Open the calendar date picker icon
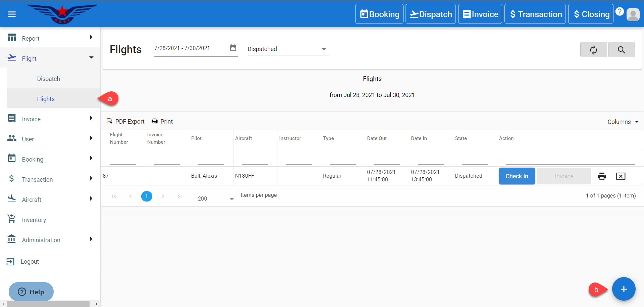The height and width of the screenshot is (307, 644). click(233, 48)
